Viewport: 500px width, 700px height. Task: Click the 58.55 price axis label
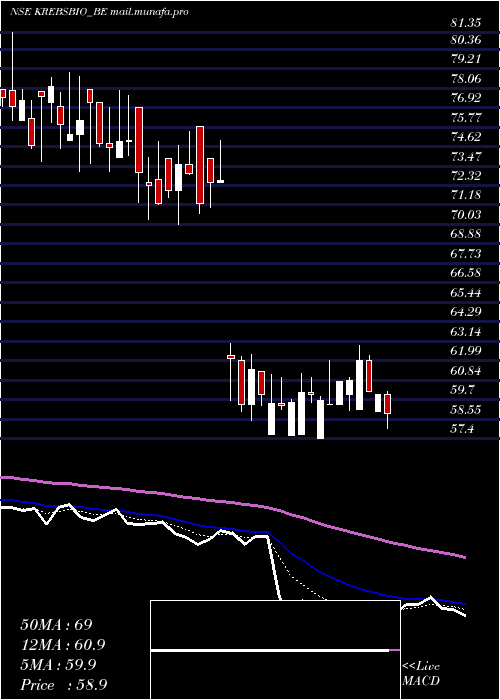[466, 409]
